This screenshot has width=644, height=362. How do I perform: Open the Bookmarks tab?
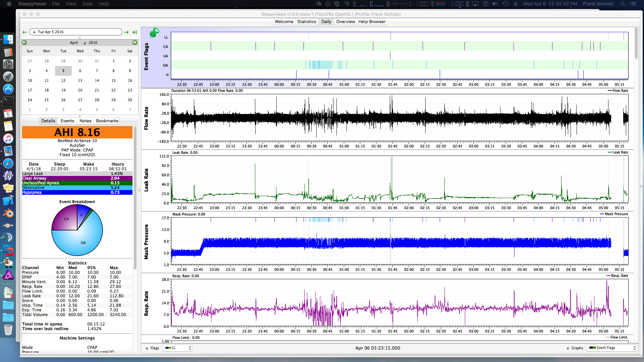(107, 121)
